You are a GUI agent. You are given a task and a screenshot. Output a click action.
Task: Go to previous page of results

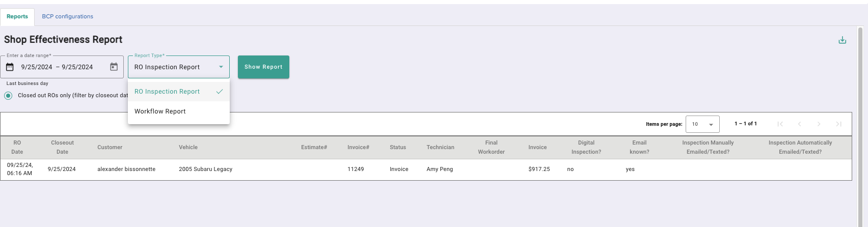pyautogui.click(x=799, y=124)
